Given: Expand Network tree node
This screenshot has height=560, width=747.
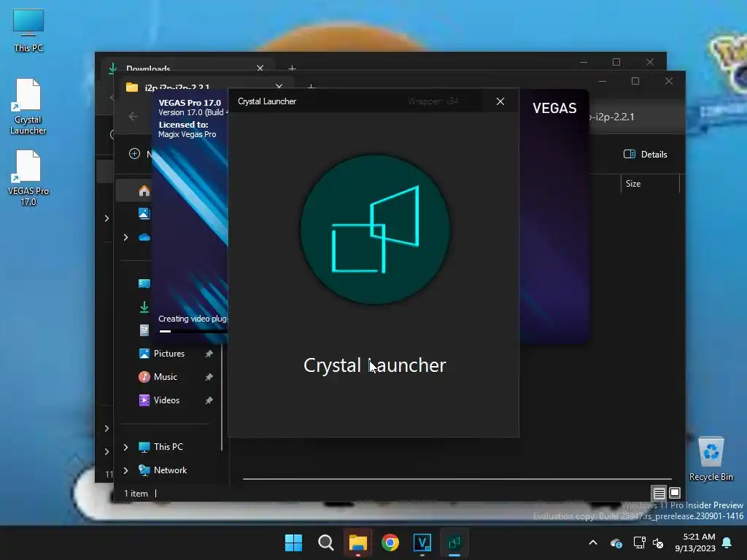Looking at the screenshot, I should (x=125, y=470).
